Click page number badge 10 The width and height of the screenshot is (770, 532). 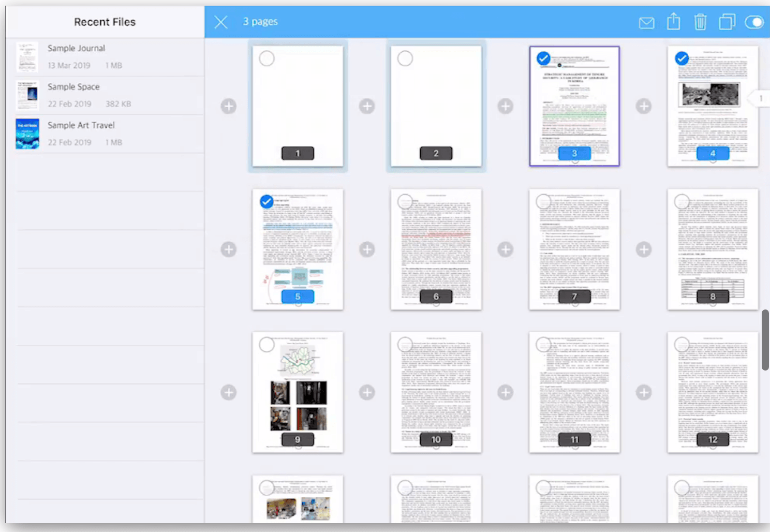coord(436,439)
